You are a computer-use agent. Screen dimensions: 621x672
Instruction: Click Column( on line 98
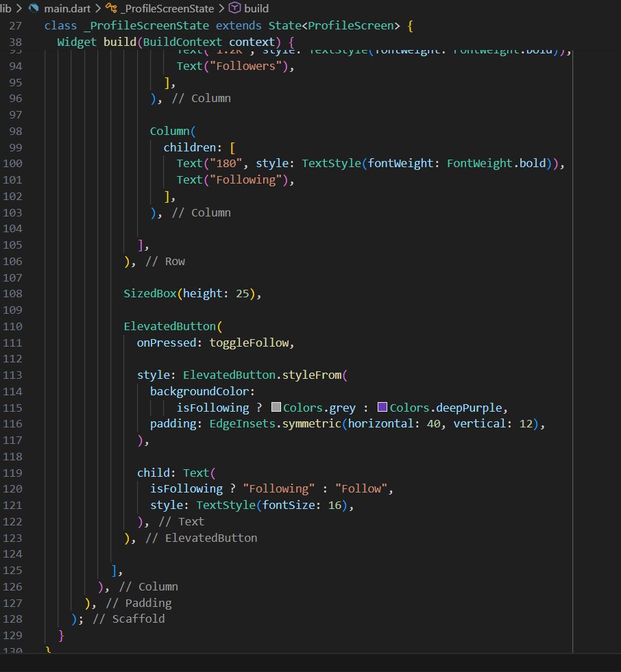click(173, 131)
